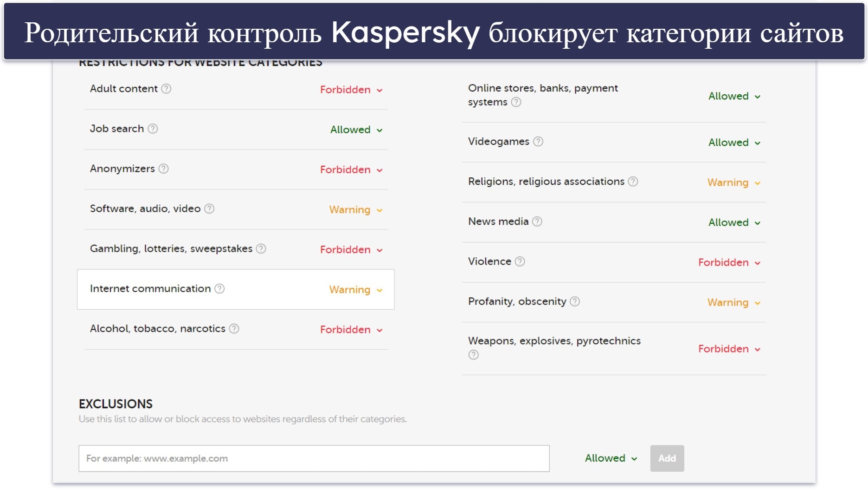Click the News media category label
The width and height of the screenshot is (868, 489).
pyautogui.click(x=498, y=222)
